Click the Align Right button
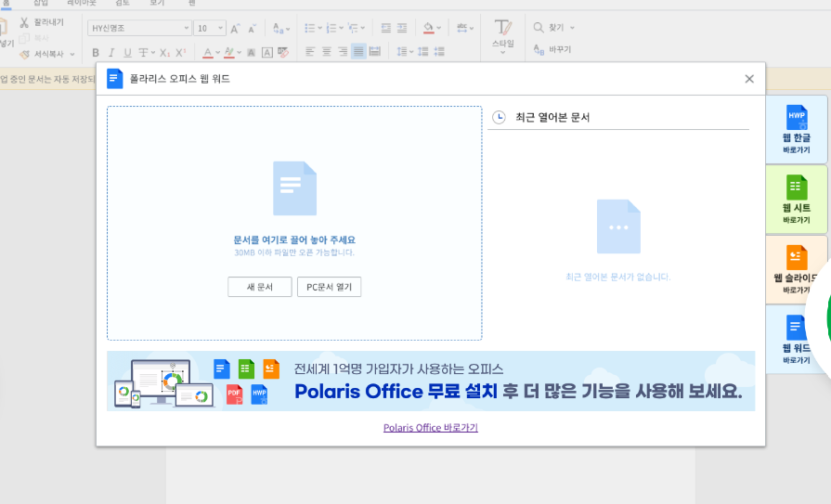This screenshot has width=831, height=504. coord(343,51)
